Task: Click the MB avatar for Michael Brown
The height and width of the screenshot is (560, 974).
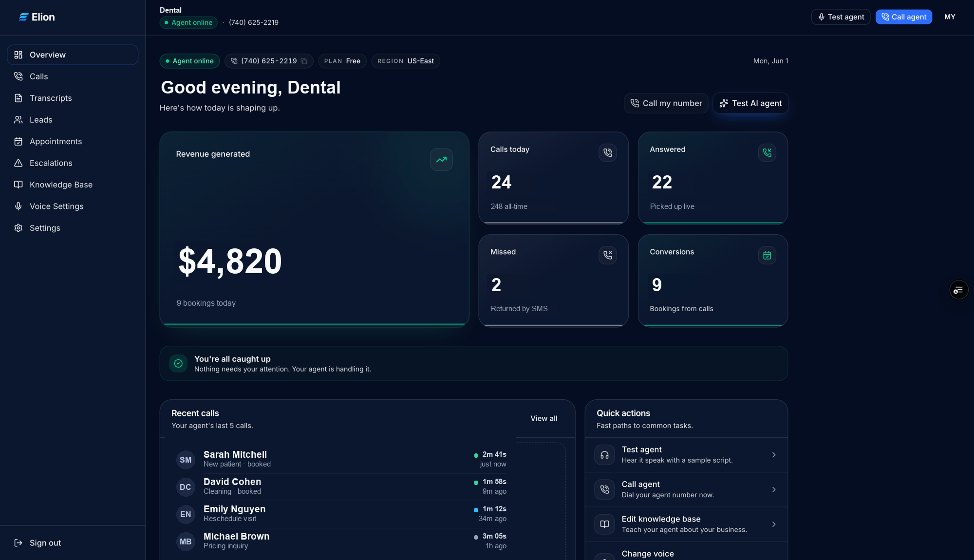Action: click(186, 542)
